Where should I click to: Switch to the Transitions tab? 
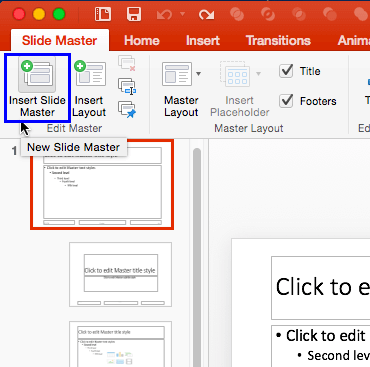[x=278, y=41]
